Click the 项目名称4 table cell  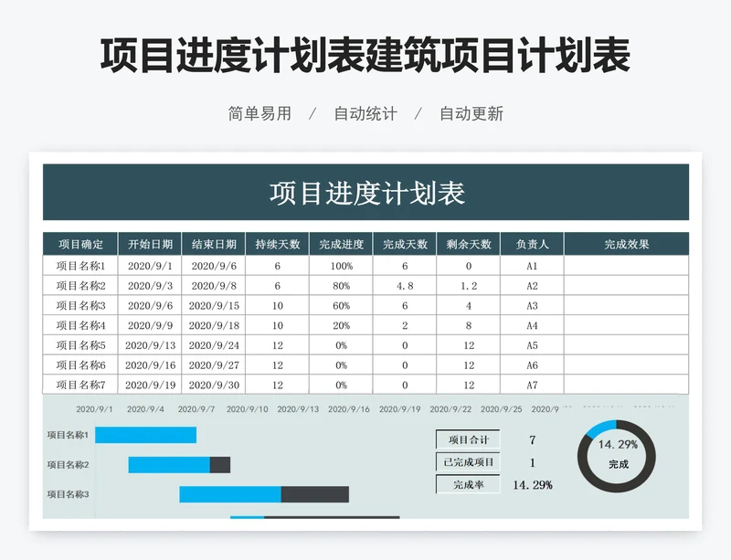click(80, 325)
